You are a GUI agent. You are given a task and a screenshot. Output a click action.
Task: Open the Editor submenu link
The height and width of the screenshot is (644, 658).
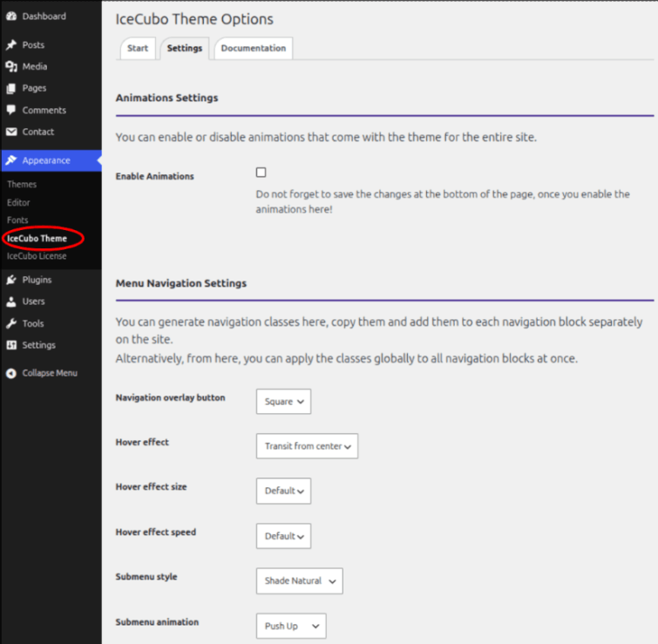tap(18, 203)
